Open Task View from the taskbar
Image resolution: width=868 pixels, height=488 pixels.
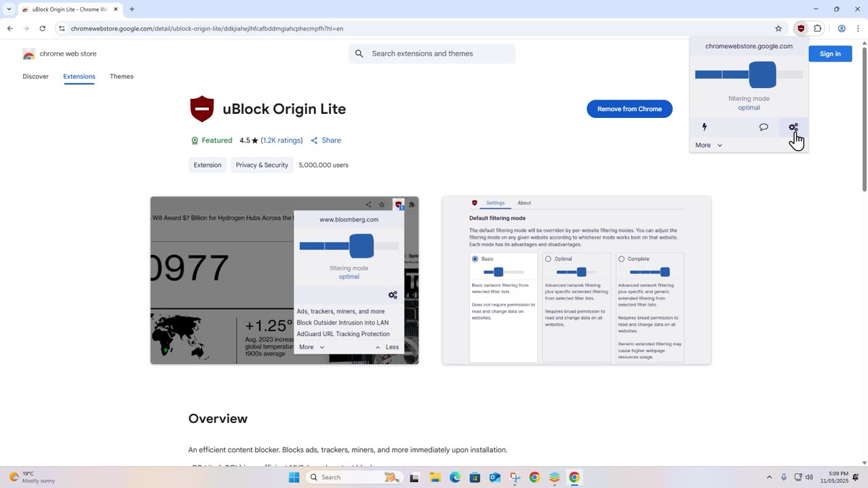(414, 477)
